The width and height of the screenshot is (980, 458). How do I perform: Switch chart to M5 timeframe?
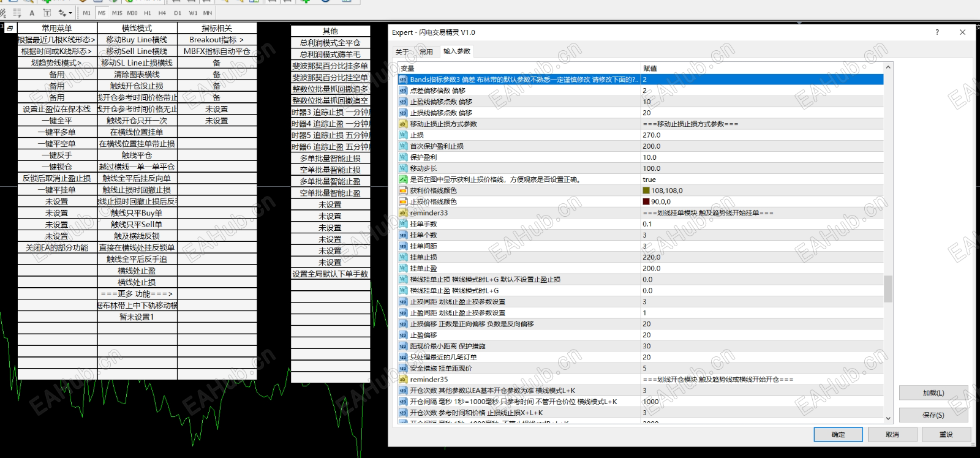[102, 13]
